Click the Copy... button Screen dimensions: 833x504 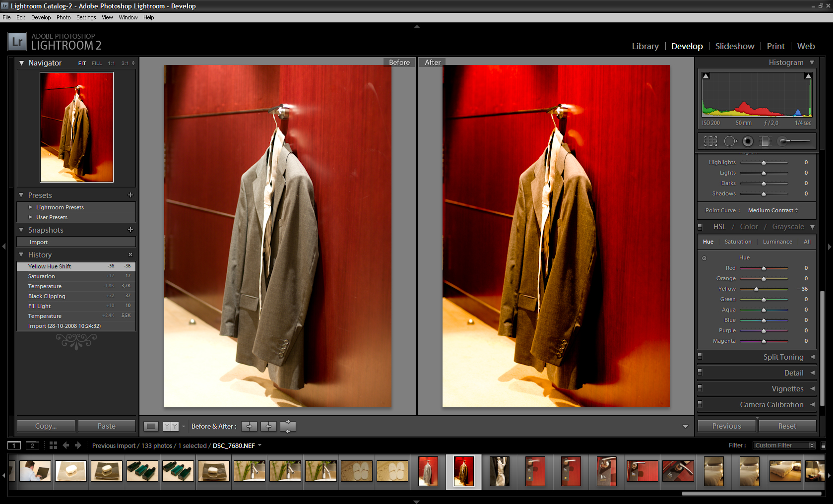(x=46, y=426)
